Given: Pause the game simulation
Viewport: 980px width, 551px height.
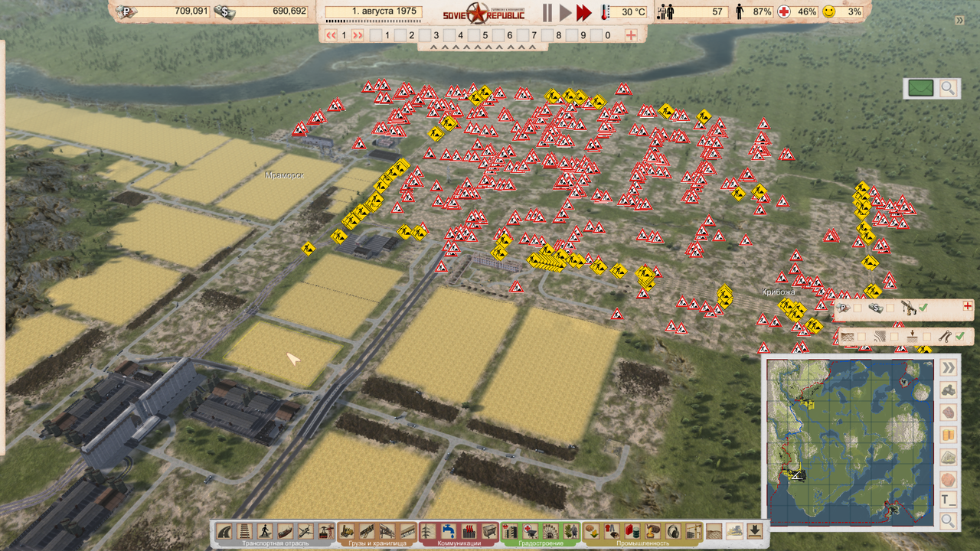Looking at the screenshot, I should coord(547,12).
